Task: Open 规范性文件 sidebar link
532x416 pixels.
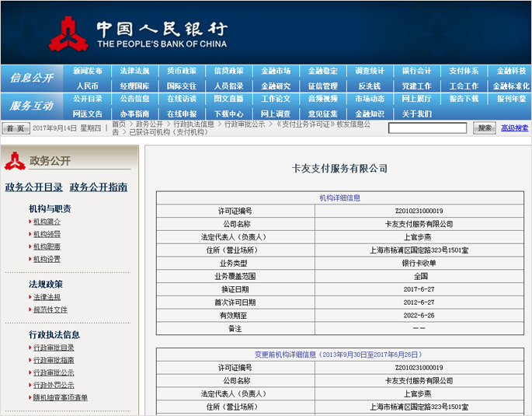Action: 50,309
